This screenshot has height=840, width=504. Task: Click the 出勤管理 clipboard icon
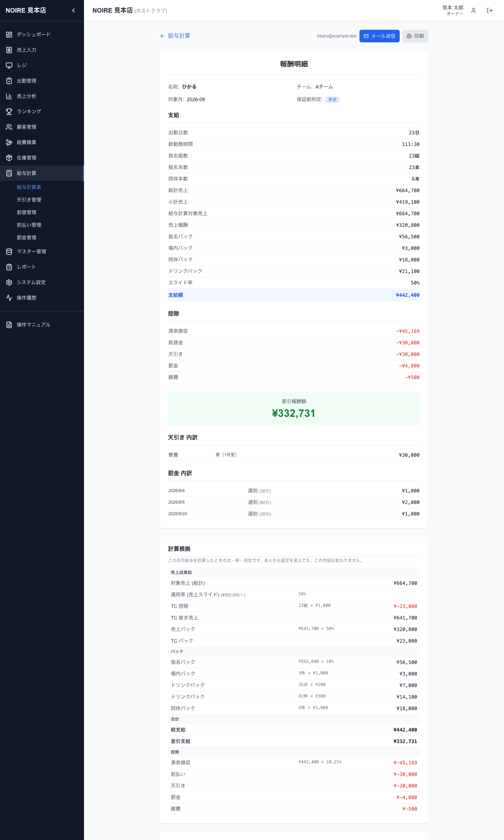(x=9, y=80)
